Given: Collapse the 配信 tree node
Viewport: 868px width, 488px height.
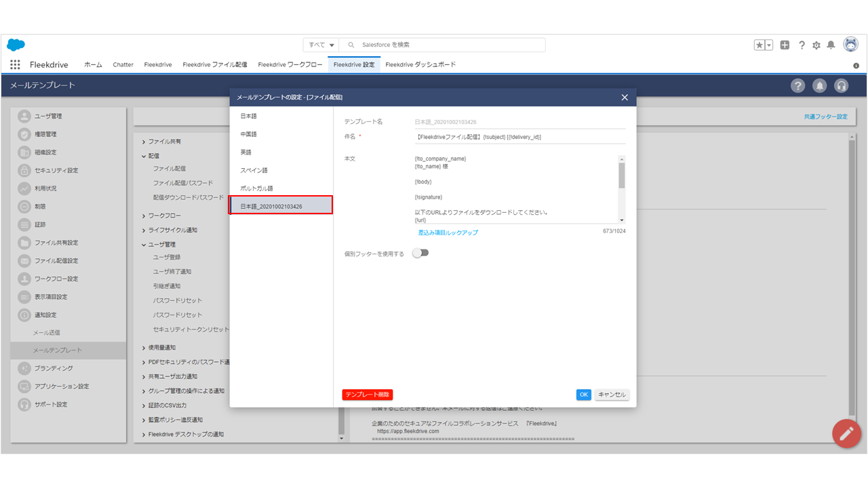Looking at the screenshot, I should [144, 156].
